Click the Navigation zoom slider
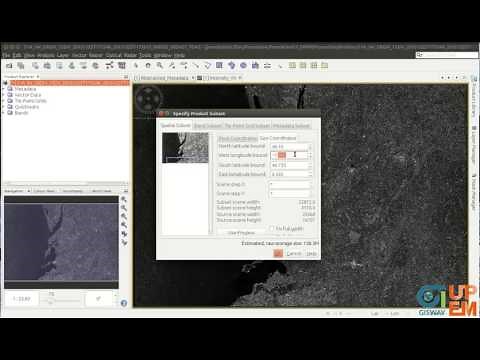 62,300
